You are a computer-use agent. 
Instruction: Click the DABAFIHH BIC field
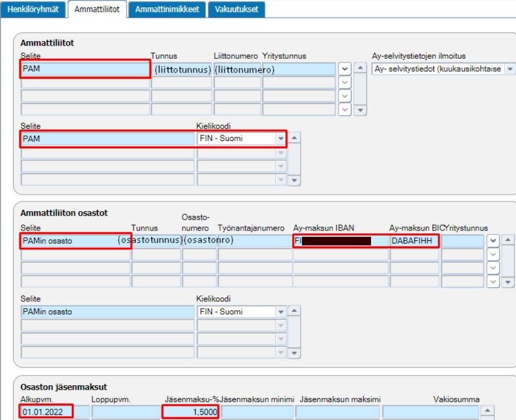[x=414, y=241]
